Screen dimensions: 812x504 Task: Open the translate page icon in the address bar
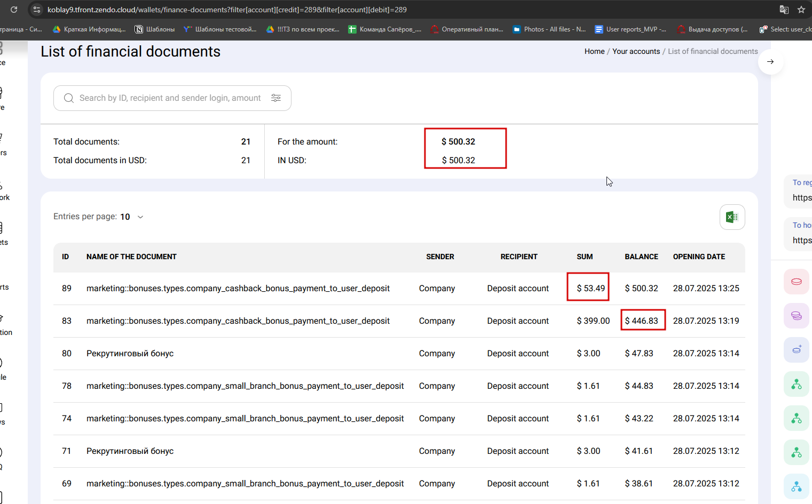coord(784,10)
